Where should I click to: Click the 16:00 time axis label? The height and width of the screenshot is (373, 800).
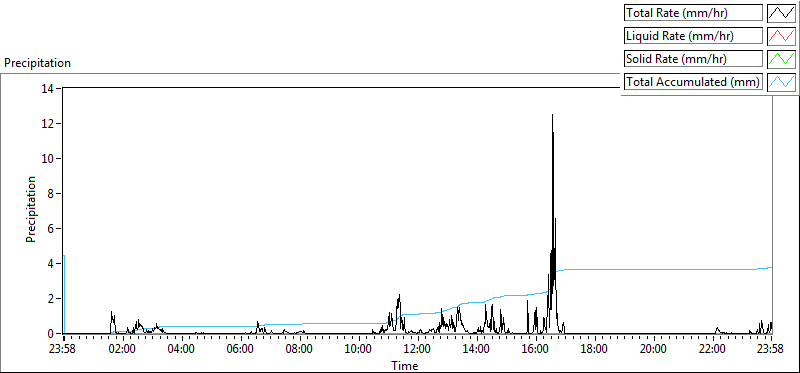536,350
